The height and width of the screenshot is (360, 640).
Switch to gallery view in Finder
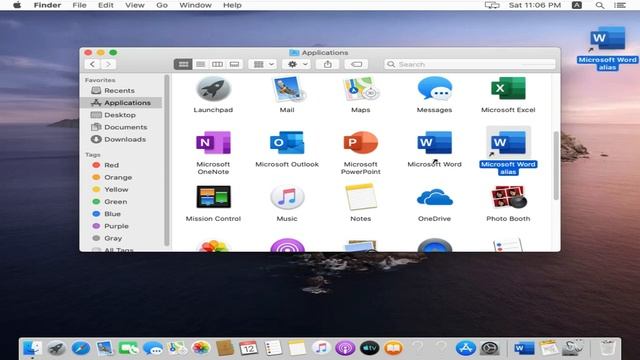tap(234, 64)
